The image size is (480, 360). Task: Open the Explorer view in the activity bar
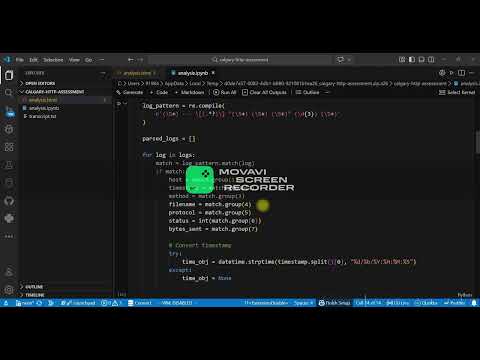click(9, 75)
